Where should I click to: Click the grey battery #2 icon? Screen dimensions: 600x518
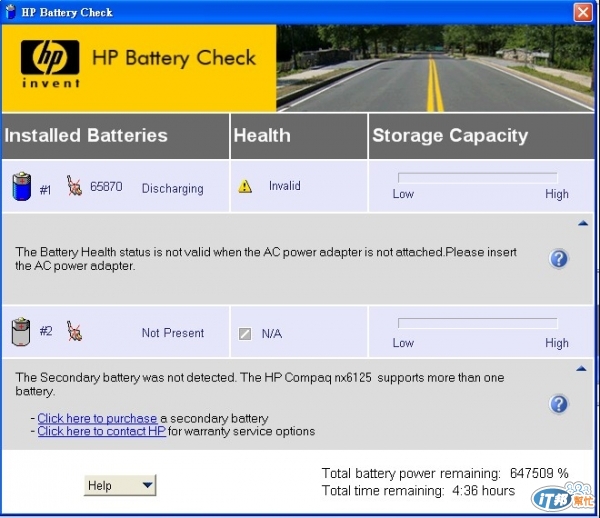pyautogui.click(x=21, y=331)
